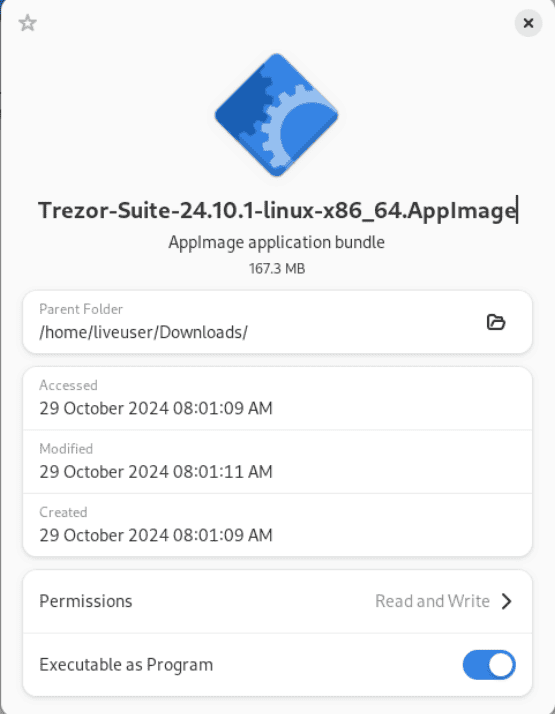Click the Modified 08:01:11 AM timestamp
555x714 pixels.
pyautogui.click(x=156, y=471)
